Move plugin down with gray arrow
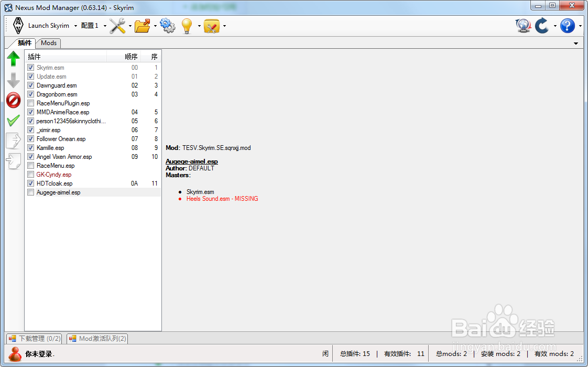Screen dimensions: 588x367 [x=14, y=80]
